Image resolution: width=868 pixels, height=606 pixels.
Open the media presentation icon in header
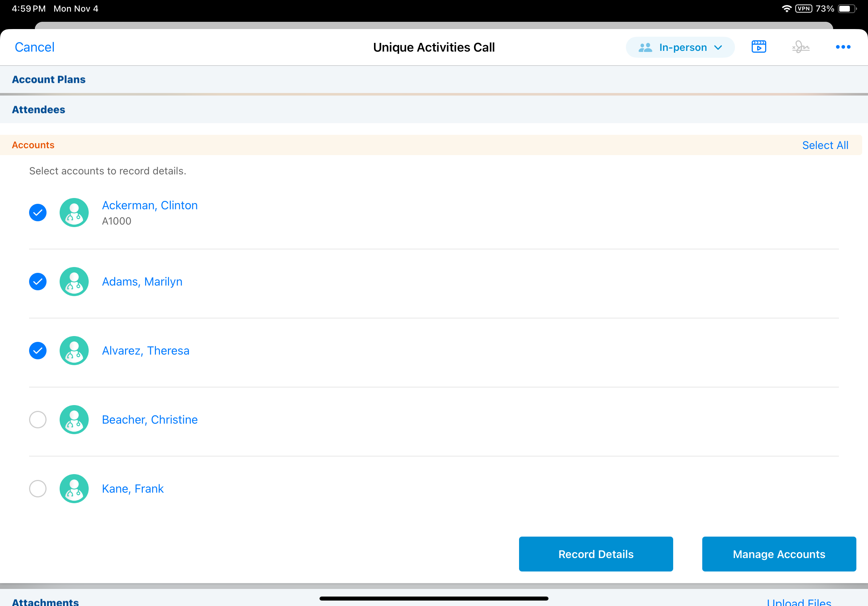[x=758, y=47]
